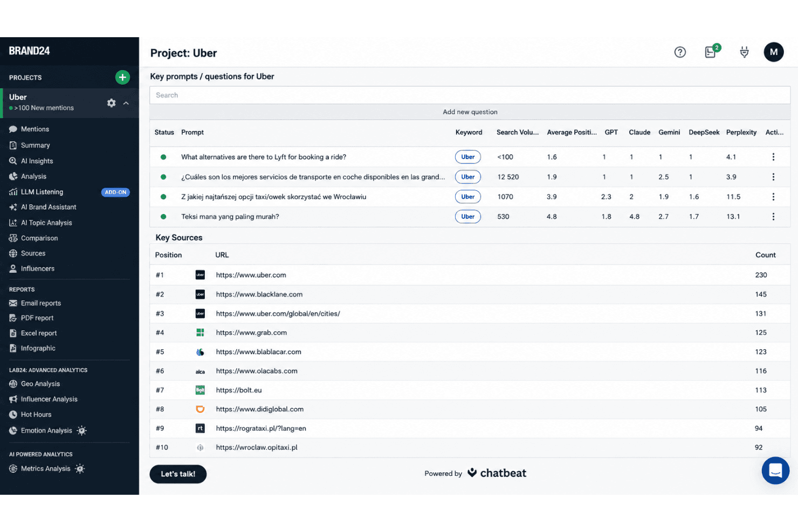The height and width of the screenshot is (532, 798).
Task: Open actions menu for Teksi mana prompt
Action: click(x=773, y=217)
